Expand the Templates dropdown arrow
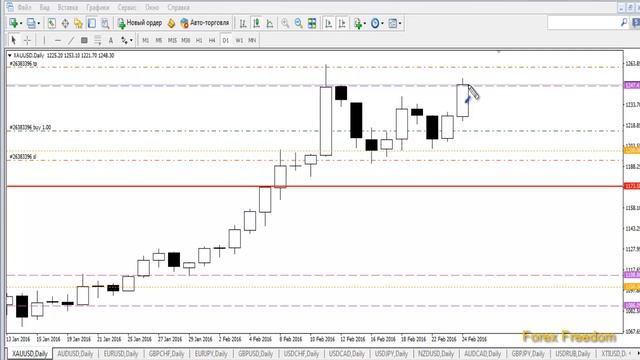This screenshot has width=640, height=360. (x=400, y=24)
